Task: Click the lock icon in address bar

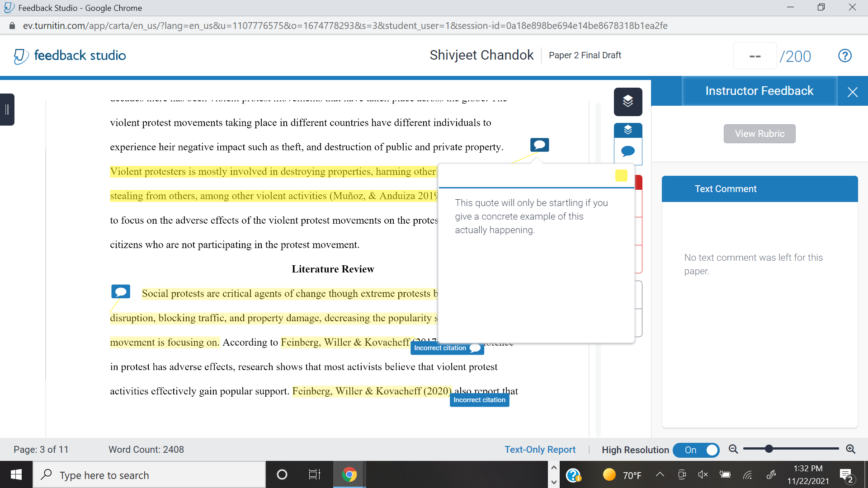Action: pos(12,26)
